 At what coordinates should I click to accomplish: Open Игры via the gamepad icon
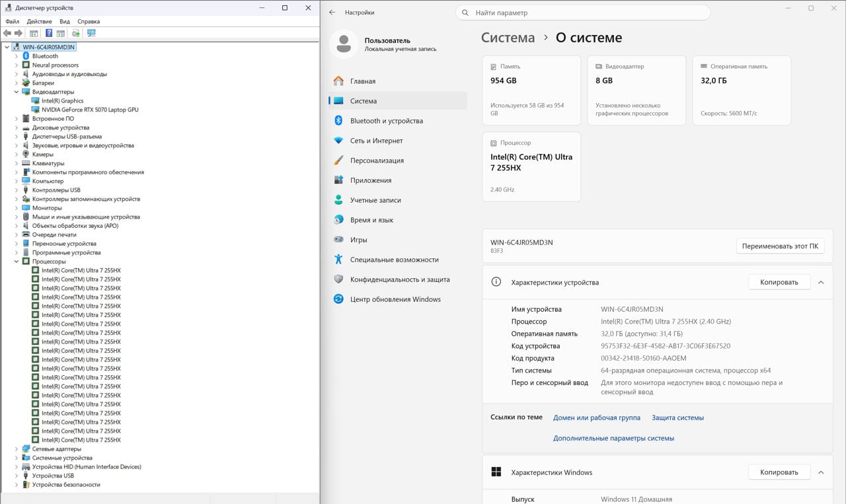click(338, 240)
